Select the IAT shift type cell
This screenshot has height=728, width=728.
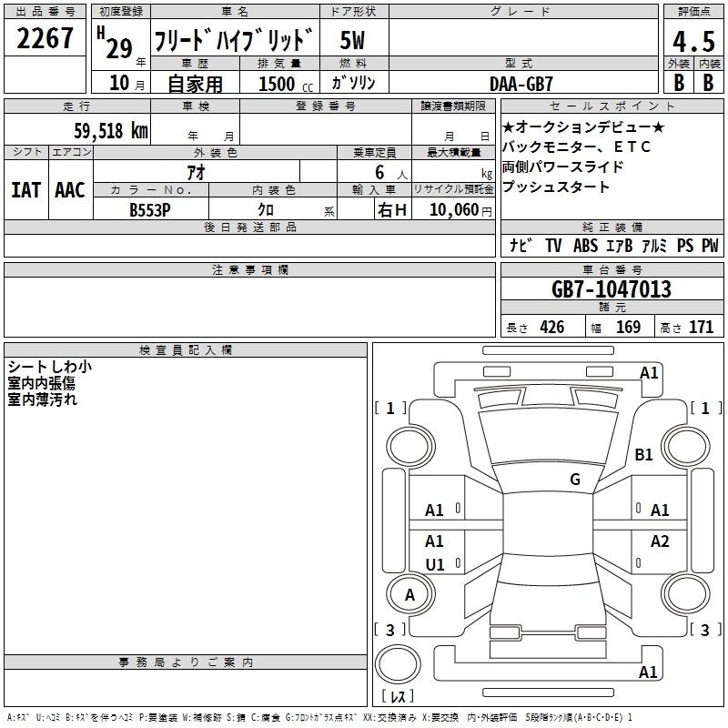click(x=26, y=189)
